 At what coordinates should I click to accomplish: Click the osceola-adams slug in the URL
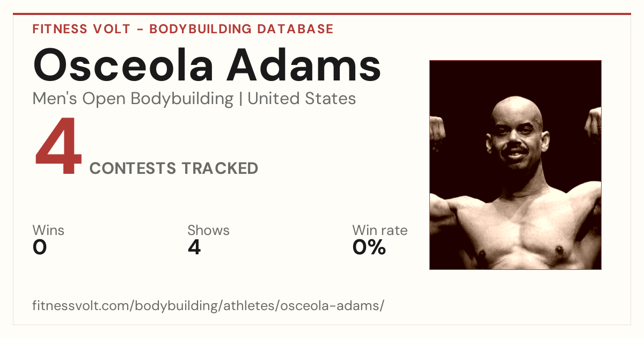pos(329,306)
